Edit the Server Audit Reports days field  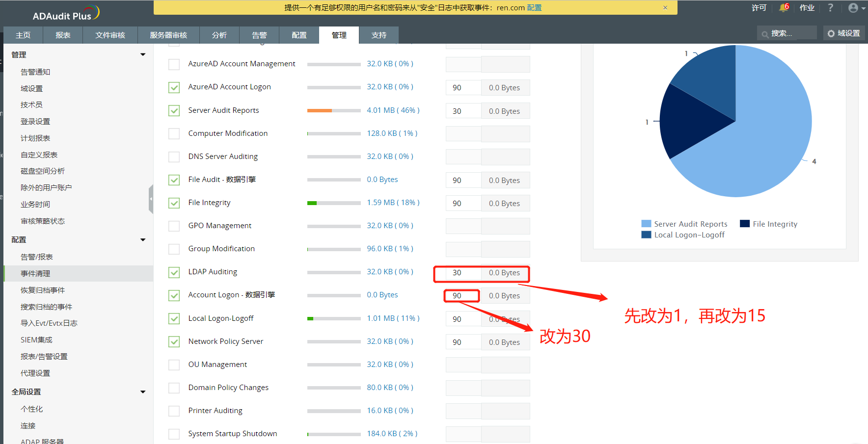click(x=463, y=111)
